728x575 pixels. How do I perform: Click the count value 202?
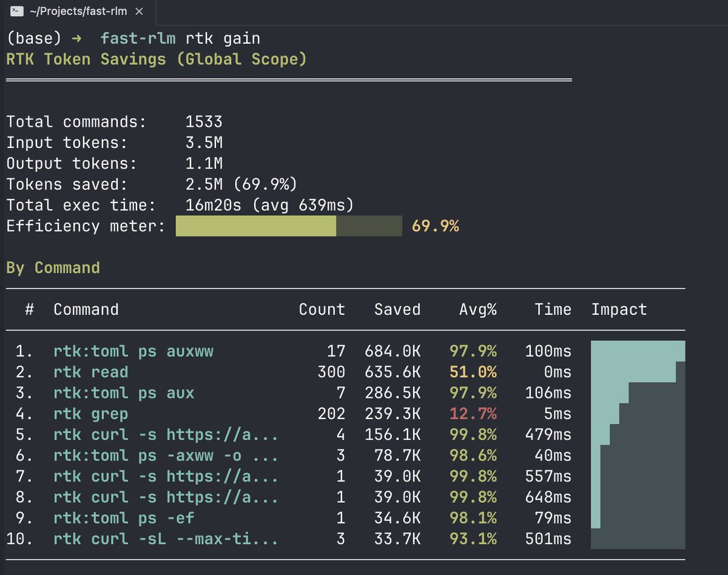click(x=331, y=414)
